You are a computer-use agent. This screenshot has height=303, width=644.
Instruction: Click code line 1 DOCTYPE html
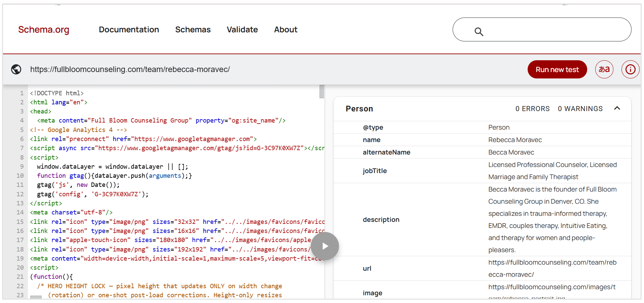tap(57, 93)
